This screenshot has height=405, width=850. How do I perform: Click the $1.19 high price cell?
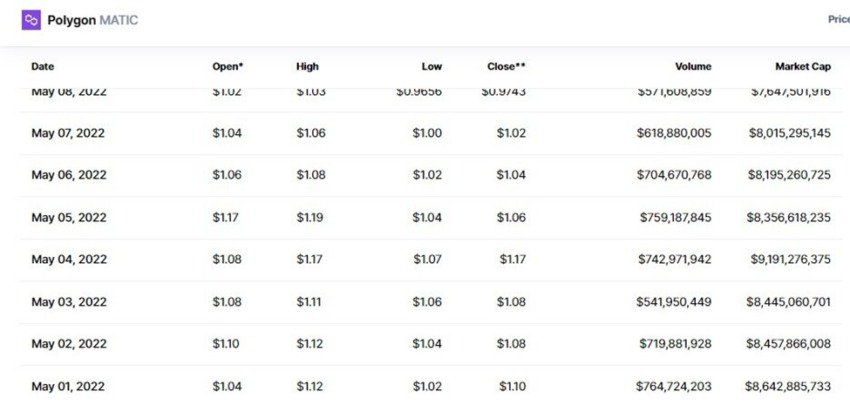point(310,217)
